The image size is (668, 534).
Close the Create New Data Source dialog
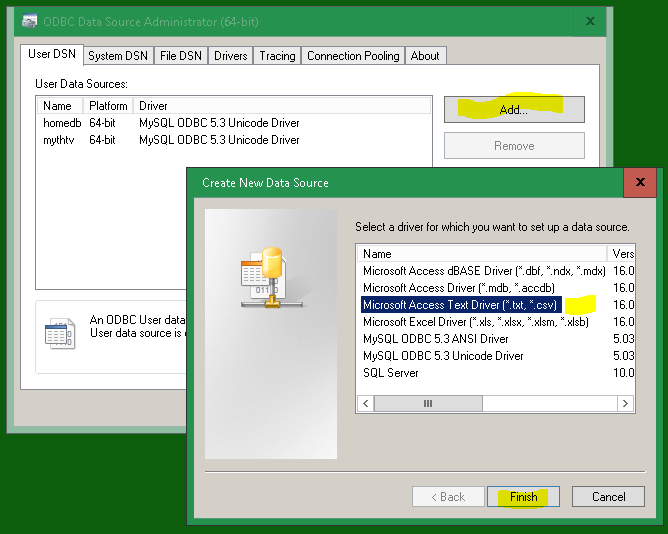pyautogui.click(x=640, y=182)
